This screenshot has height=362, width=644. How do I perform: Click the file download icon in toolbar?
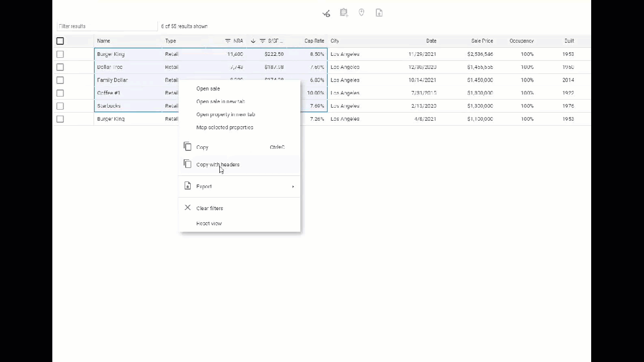pyautogui.click(x=379, y=13)
